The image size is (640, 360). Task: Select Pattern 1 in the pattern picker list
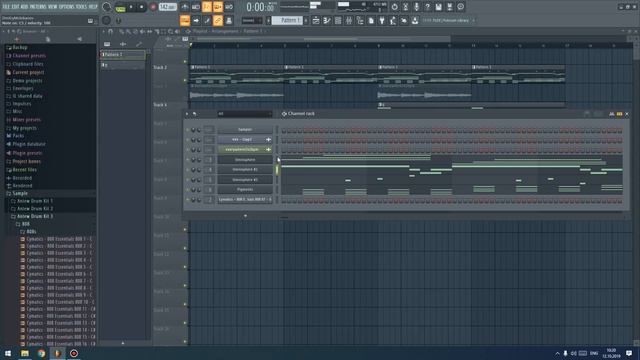pos(122,54)
